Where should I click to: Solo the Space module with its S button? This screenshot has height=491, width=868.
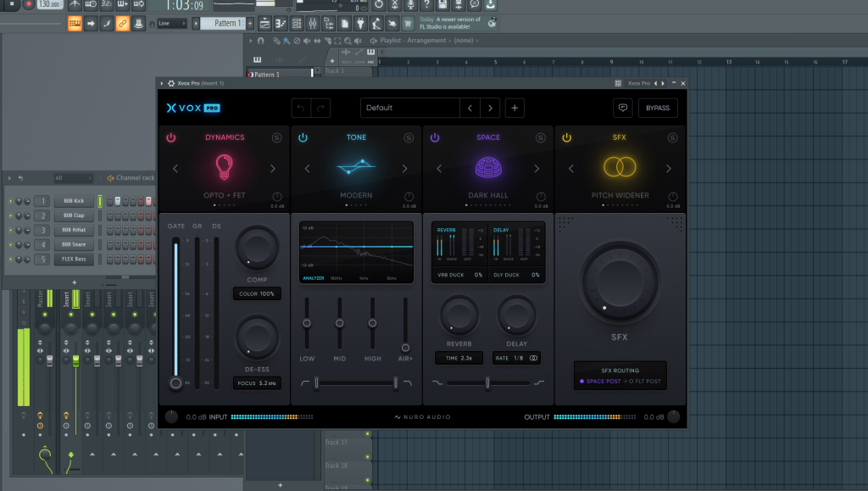(x=540, y=138)
